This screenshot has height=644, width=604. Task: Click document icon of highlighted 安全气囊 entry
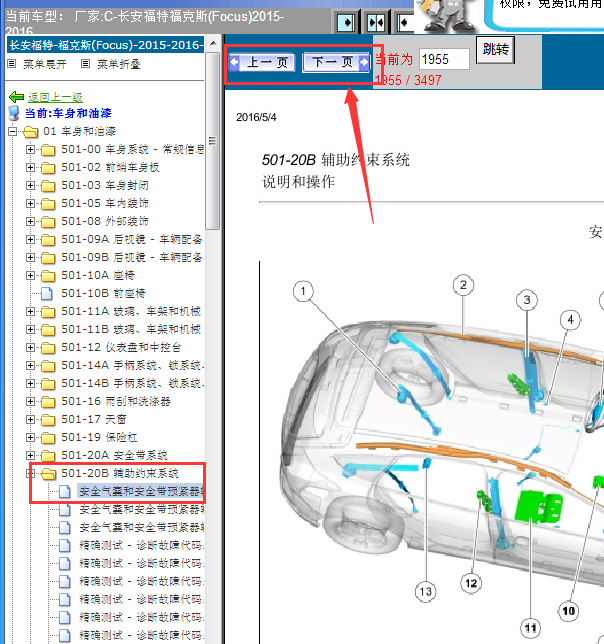[x=64, y=492]
